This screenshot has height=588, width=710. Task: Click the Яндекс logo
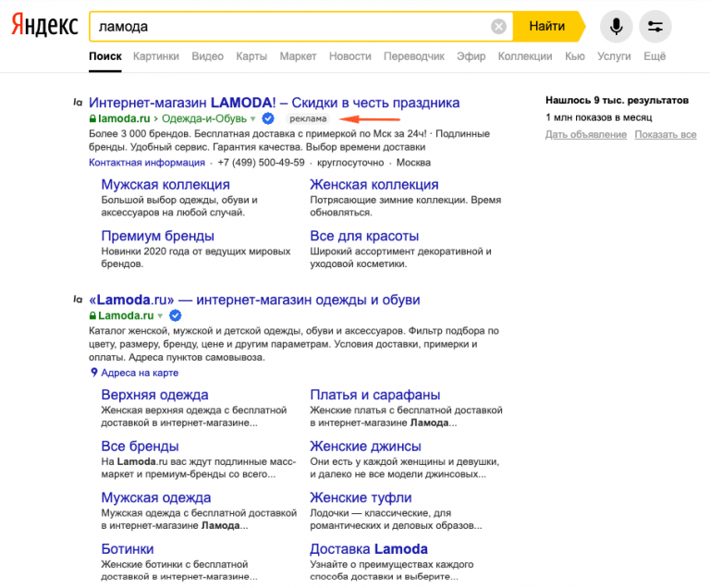(x=44, y=25)
